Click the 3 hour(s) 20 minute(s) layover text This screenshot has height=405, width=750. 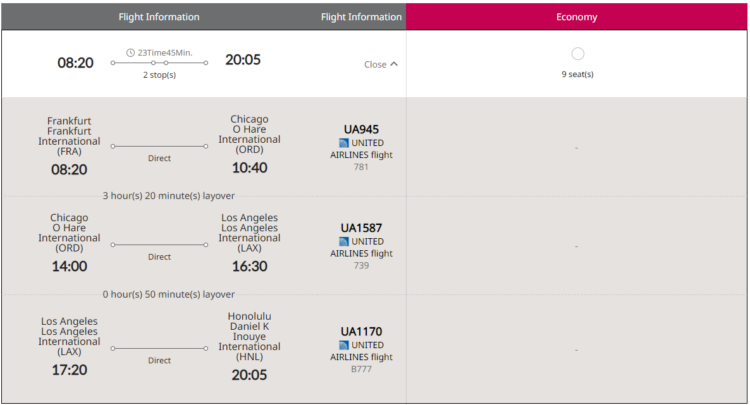pos(168,196)
